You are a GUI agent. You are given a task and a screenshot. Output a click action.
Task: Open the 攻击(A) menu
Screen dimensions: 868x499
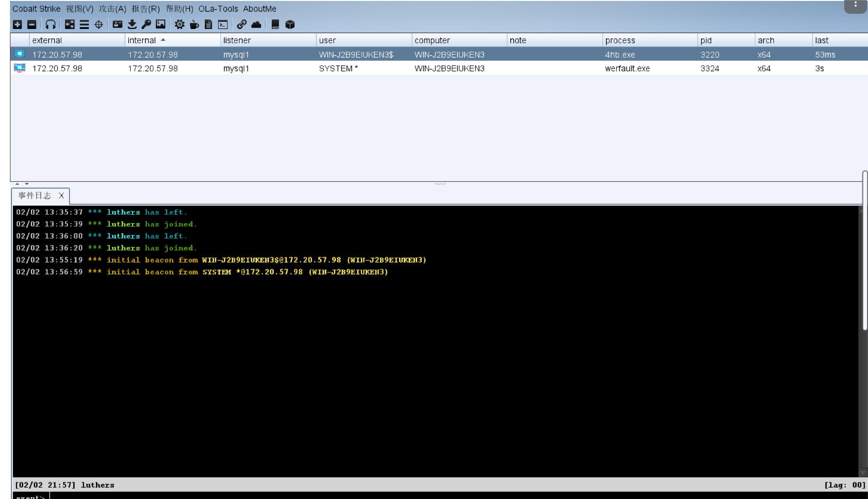pos(113,9)
